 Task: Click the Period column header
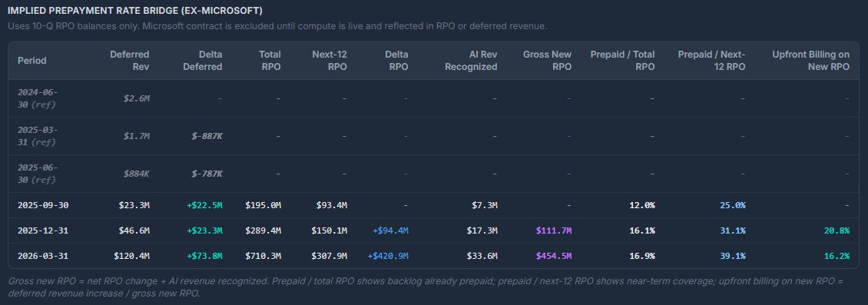32,61
